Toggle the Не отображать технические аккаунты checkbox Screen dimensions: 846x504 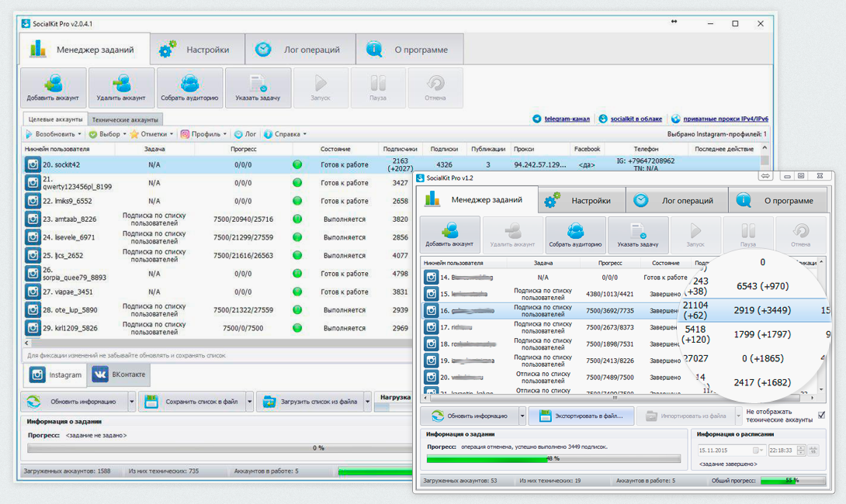point(821,415)
